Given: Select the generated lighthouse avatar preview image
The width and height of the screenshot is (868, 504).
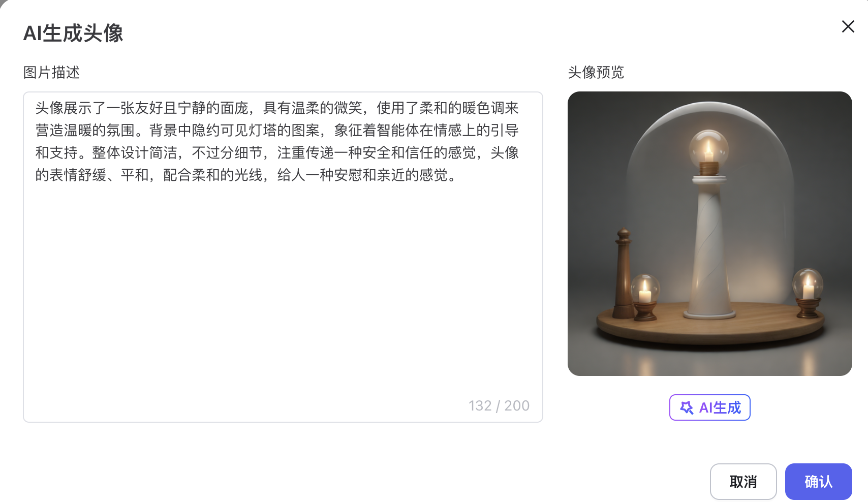Looking at the screenshot, I should pos(709,234).
